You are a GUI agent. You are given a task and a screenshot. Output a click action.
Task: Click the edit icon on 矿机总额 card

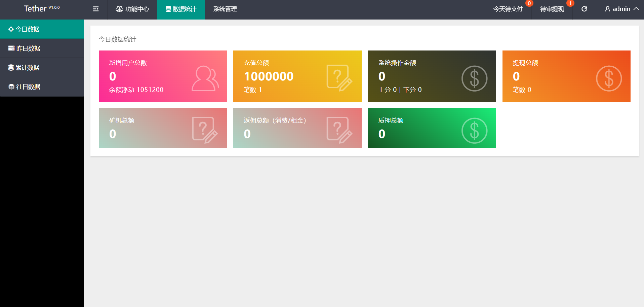coord(205,130)
